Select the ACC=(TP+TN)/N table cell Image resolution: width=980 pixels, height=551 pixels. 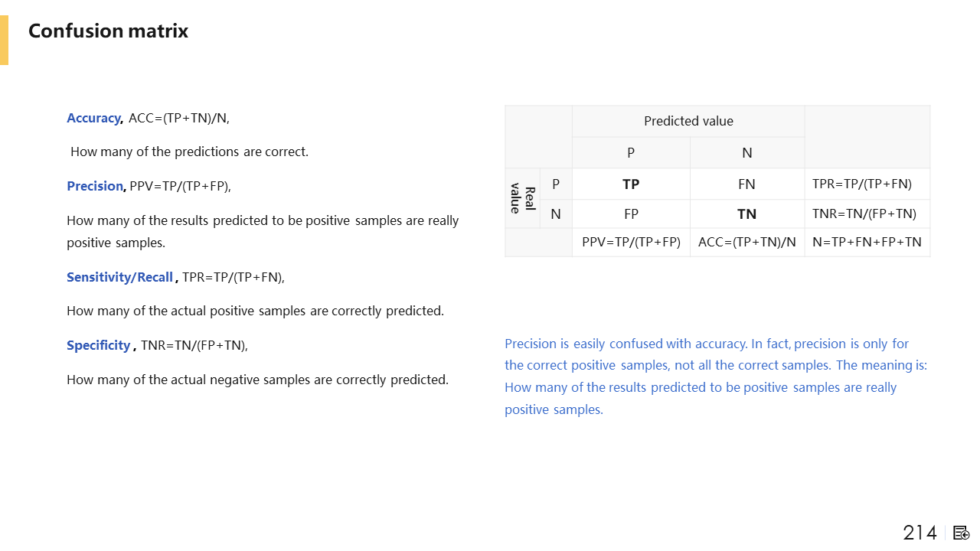click(746, 243)
